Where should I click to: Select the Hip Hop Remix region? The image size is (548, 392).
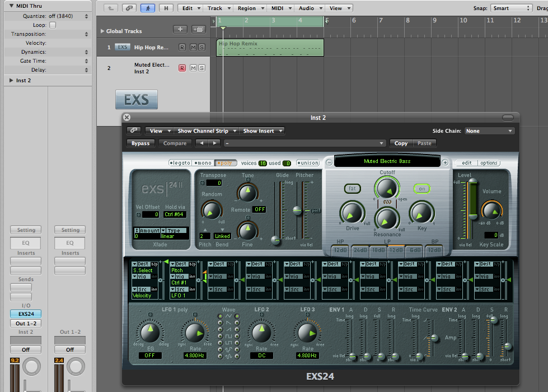tap(270, 48)
